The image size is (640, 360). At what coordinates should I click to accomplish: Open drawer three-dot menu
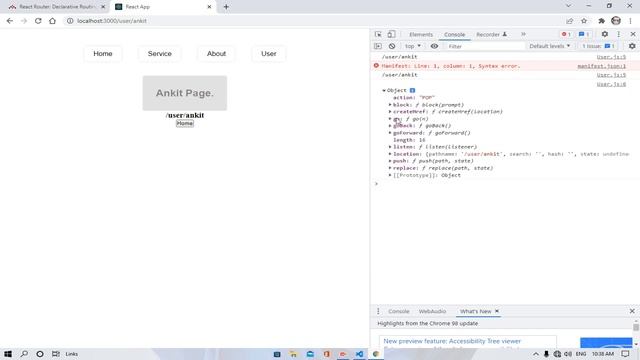tap(378, 311)
